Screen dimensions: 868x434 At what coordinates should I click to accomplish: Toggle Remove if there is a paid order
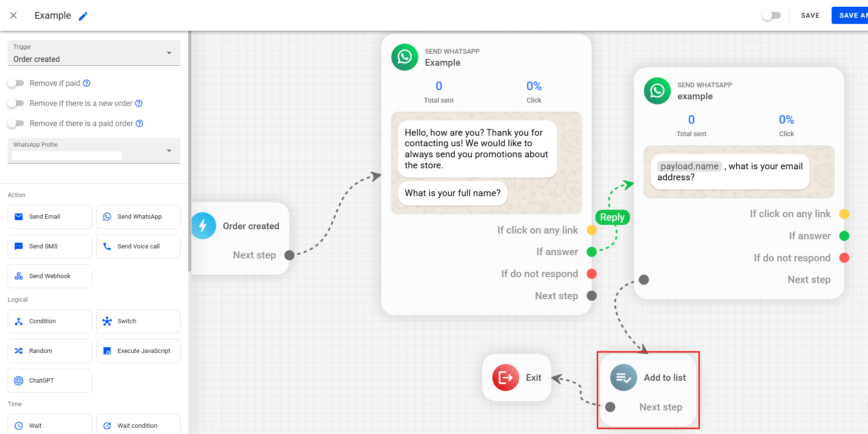[x=16, y=123]
